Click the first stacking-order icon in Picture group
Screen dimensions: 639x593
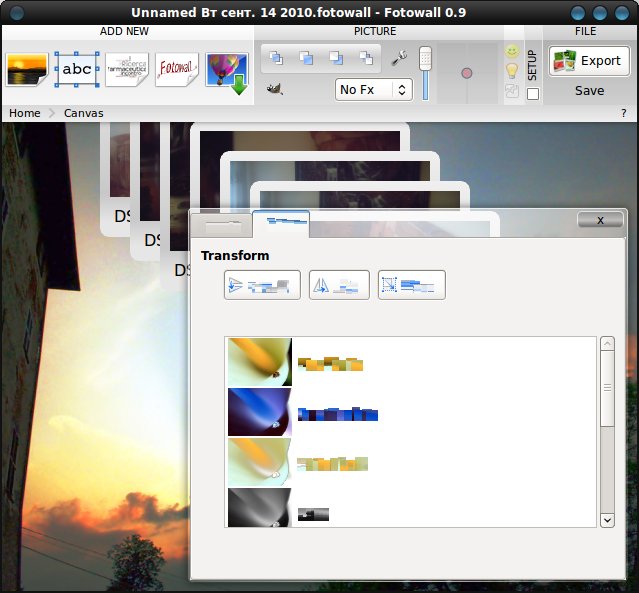276,58
